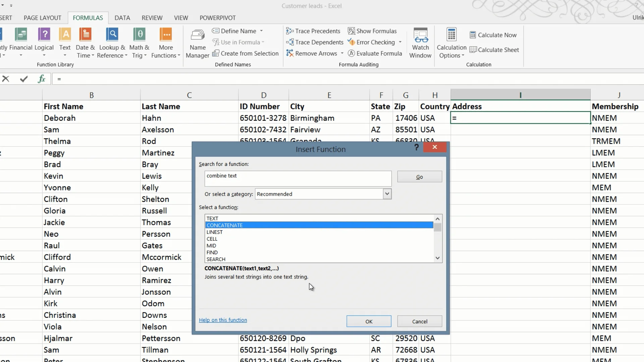Open the Calculation Options dropdown
Viewport: 644px width, 362px height.
click(451, 43)
